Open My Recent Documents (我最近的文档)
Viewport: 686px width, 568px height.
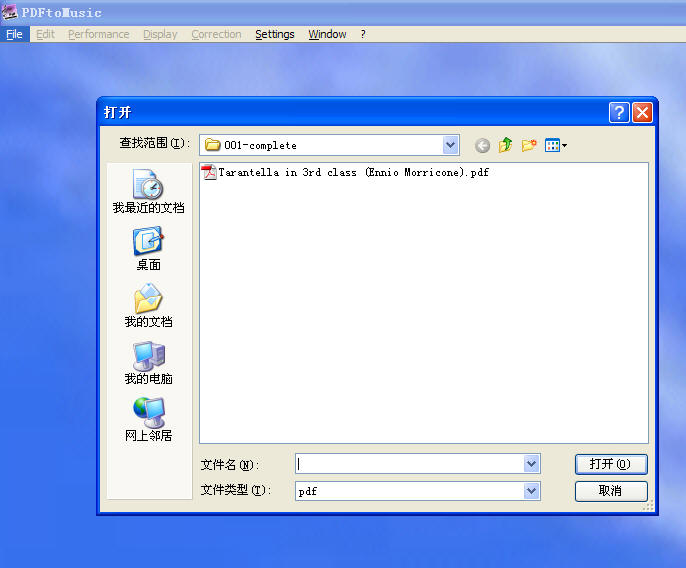click(x=148, y=191)
